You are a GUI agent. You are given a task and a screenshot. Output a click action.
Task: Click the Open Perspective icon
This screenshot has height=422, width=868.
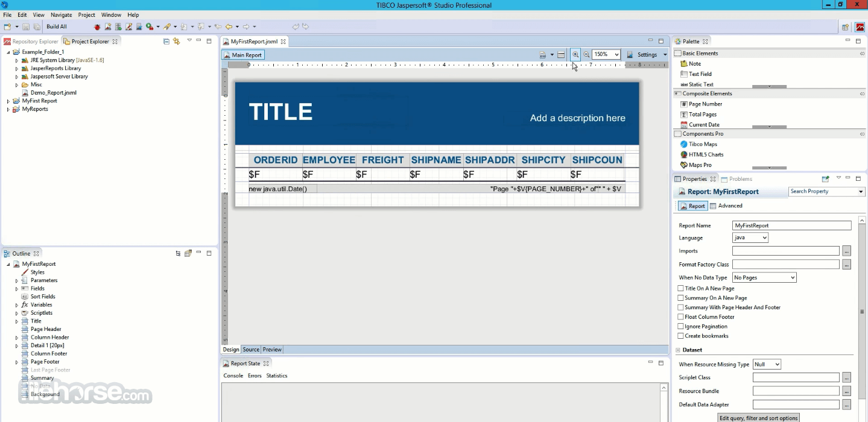click(846, 27)
